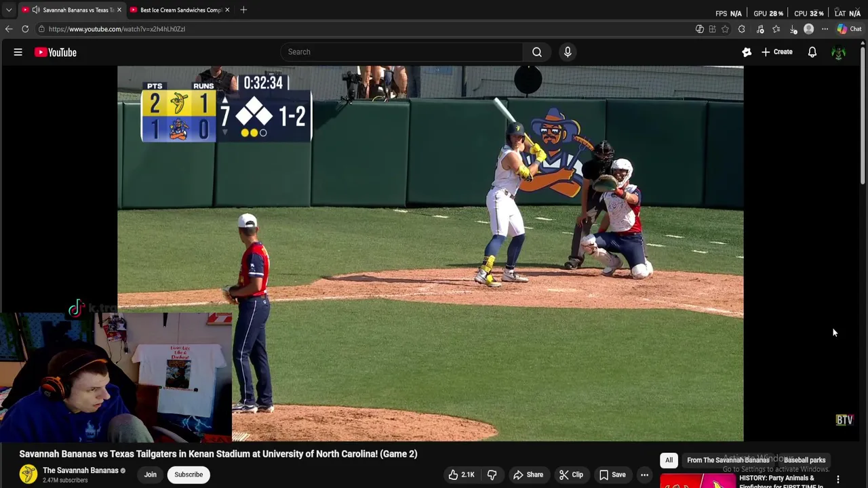
Task: Save the video to a playlist
Action: (612, 475)
